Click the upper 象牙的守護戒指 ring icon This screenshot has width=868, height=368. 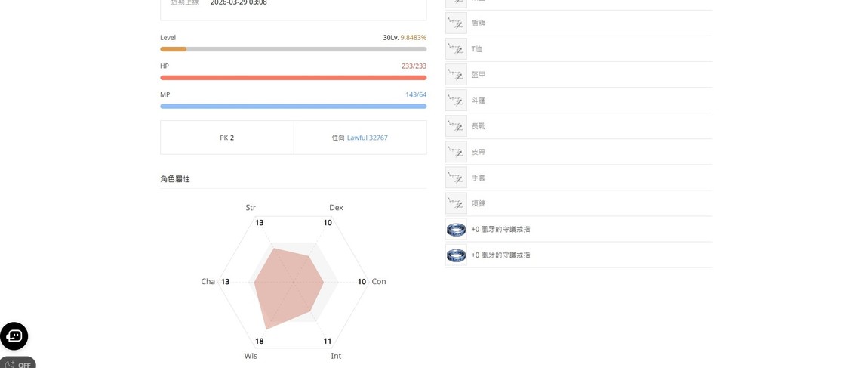click(456, 229)
